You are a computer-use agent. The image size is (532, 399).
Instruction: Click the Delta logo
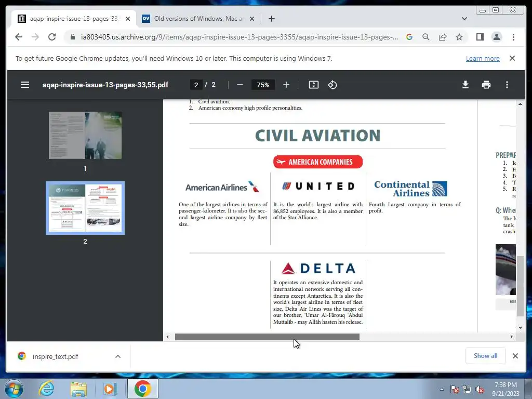coord(318,269)
